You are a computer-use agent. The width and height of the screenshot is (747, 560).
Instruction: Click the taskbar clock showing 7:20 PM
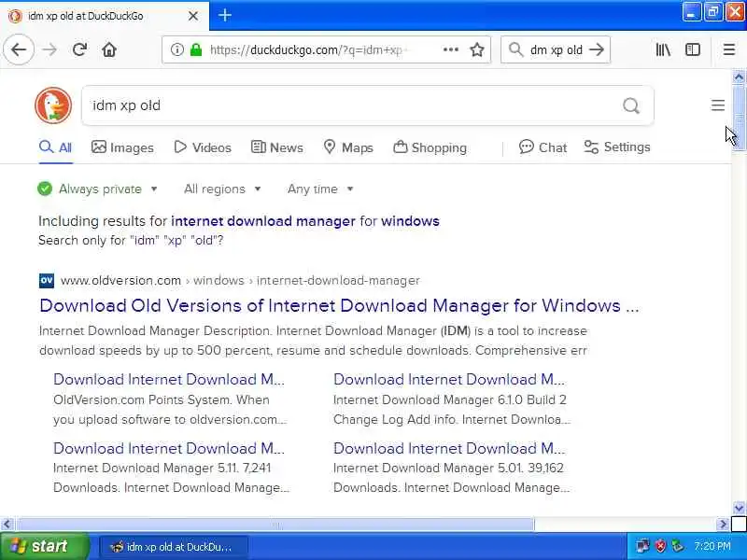click(712, 546)
